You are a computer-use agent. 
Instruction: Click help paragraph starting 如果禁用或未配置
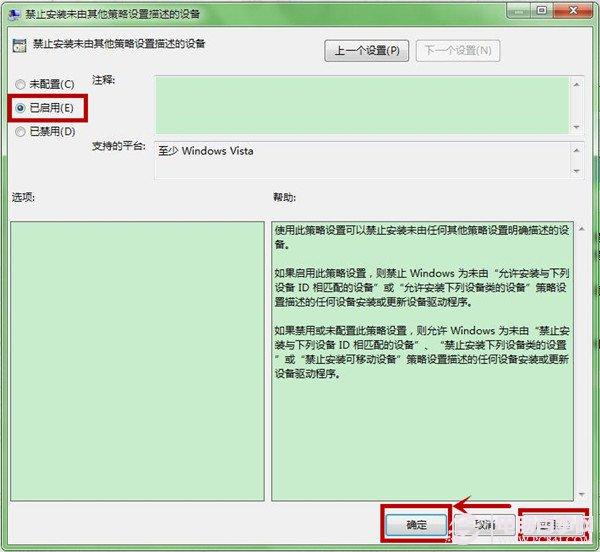tap(422, 352)
